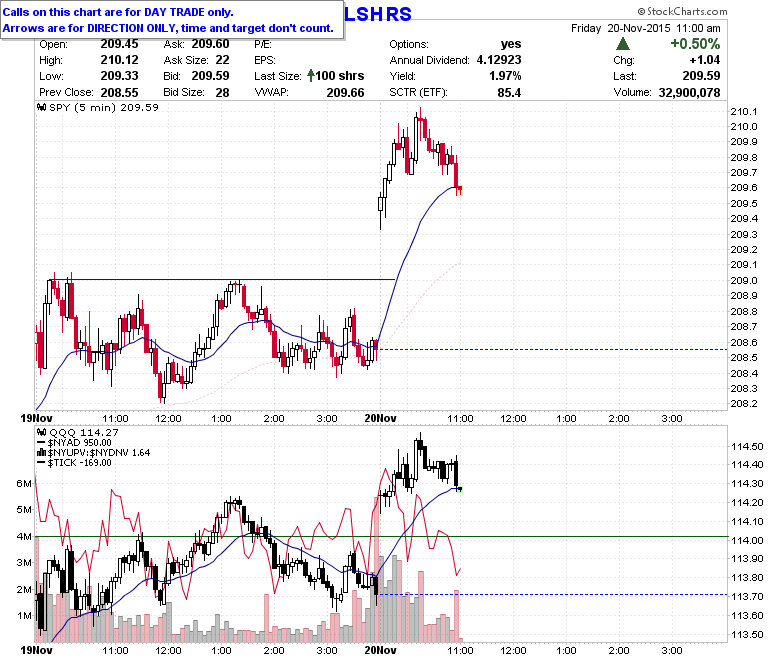Click the SCTR (ETF) value 85.4
The width and height of the screenshot is (780, 659).
[509, 93]
